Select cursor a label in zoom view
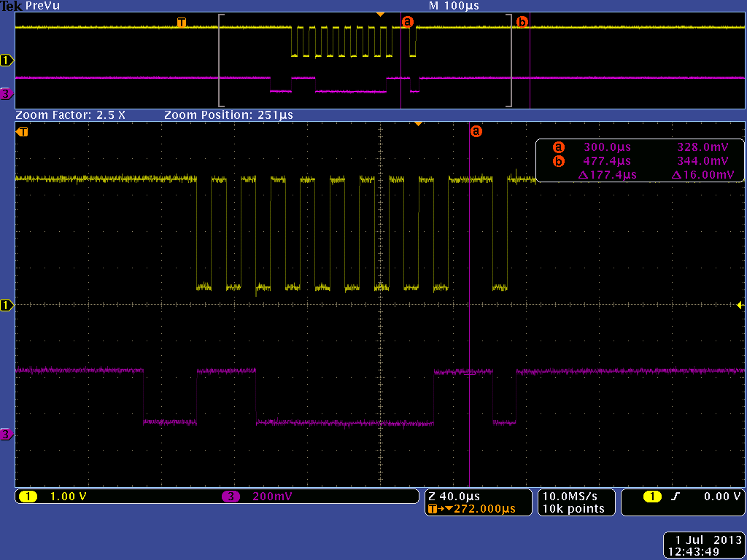This screenshot has height=560, width=747. pos(476,131)
